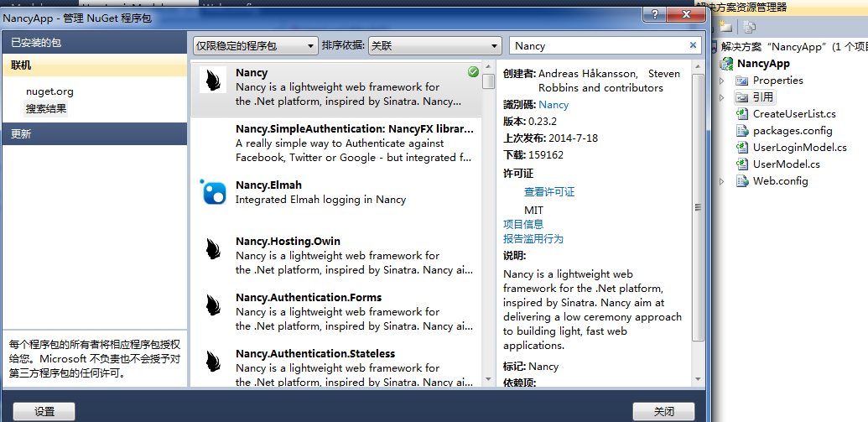Click the Nancy.Hosting.Owin package icon
This screenshot has height=422, width=868.
coord(212,248)
